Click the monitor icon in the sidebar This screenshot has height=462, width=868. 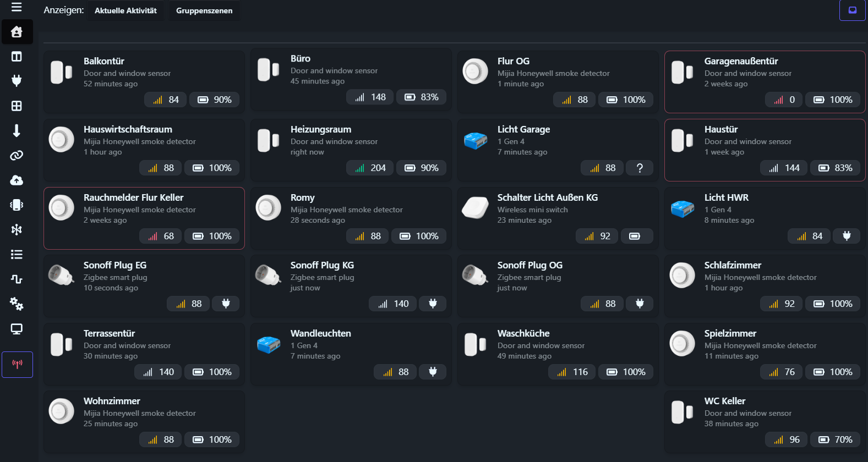pyautogui.click(x=17, y=329)
